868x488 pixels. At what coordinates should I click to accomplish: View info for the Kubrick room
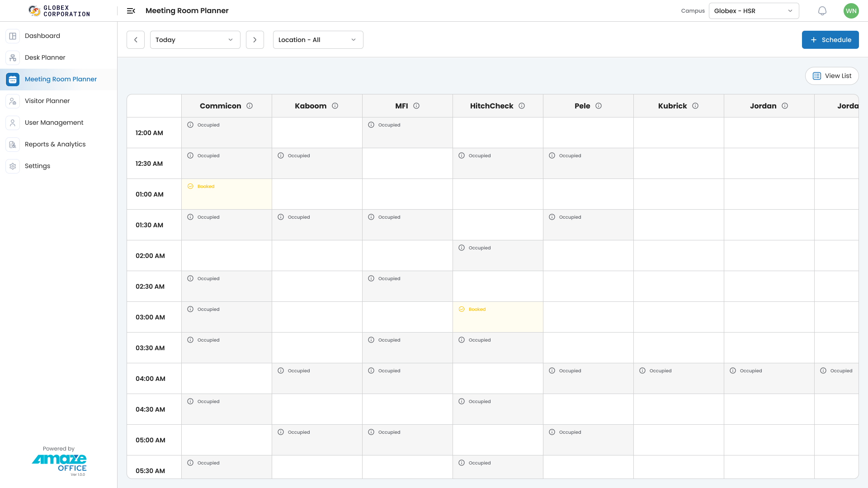pos(695,106)
